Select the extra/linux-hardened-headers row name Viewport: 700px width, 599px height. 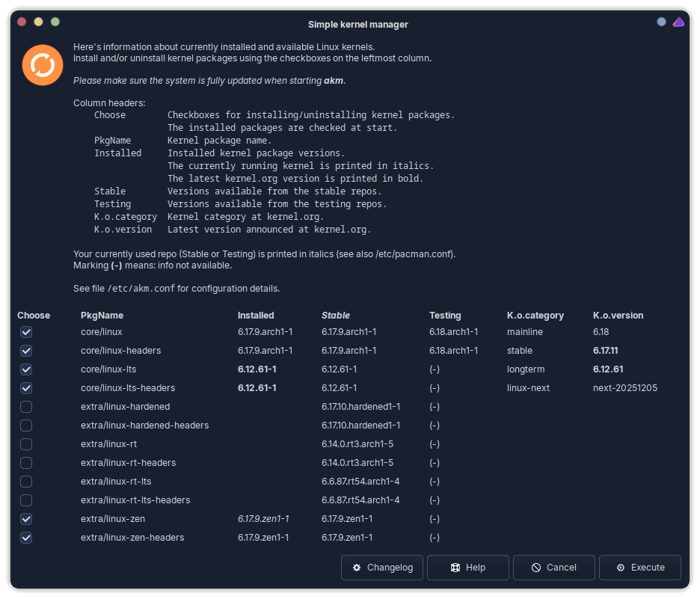(144, 426)
